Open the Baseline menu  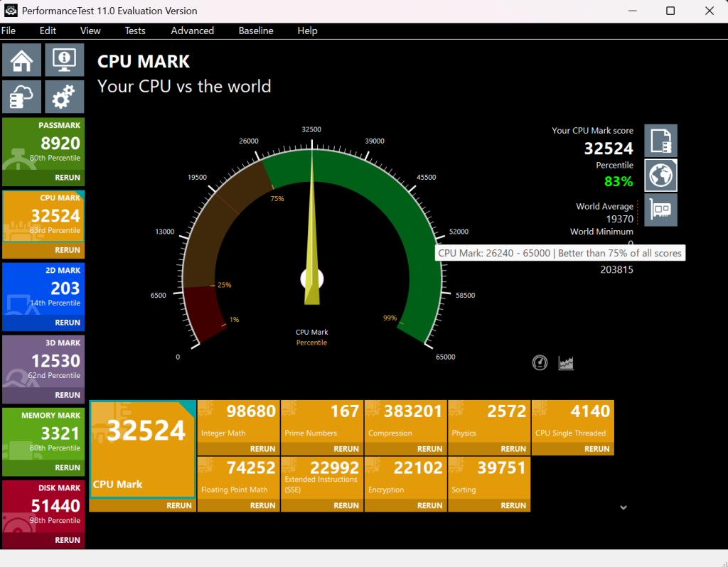coord(256,31)
